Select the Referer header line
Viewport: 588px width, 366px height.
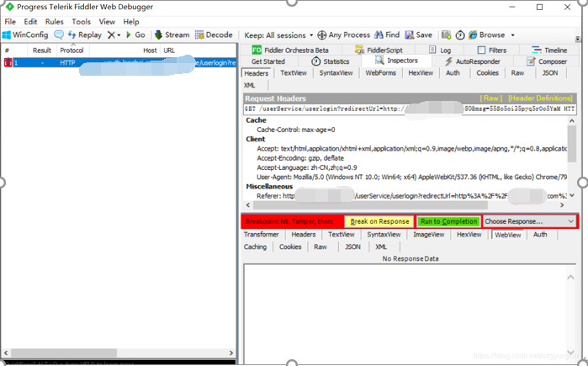click(411, 196)
